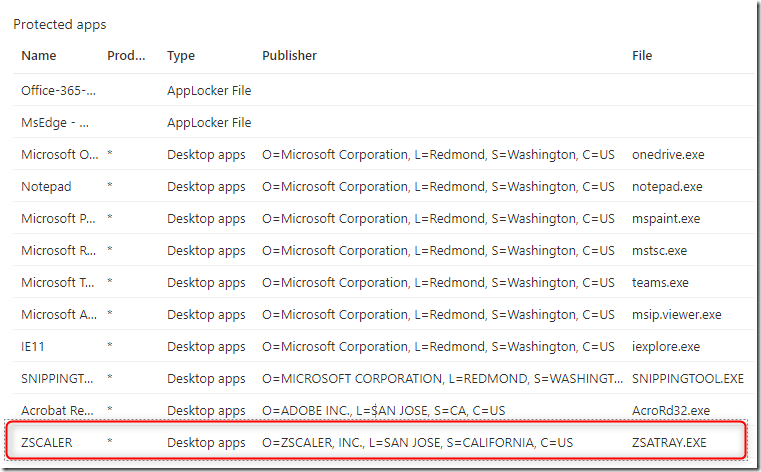
Task: Click the asterisk product cell in ZSCALER row
Action: click(x=110, y=441)
